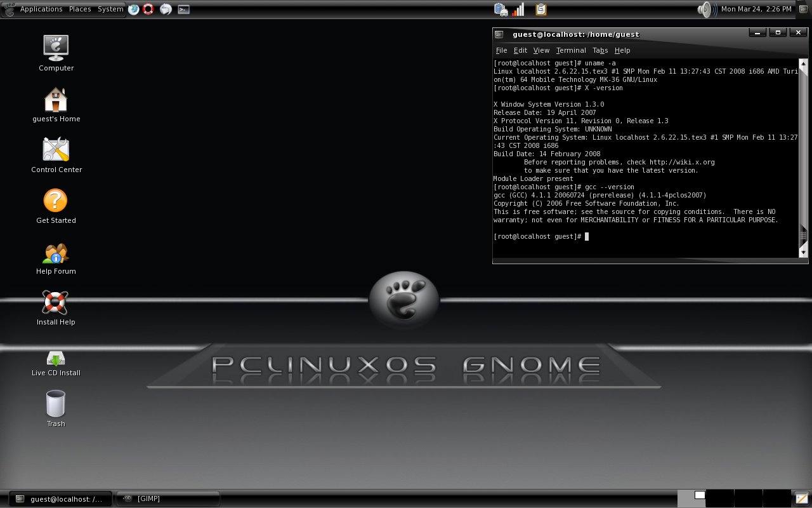
Task: Open the Install Help lifebuoy icon
Action: (x=55, y=303)
